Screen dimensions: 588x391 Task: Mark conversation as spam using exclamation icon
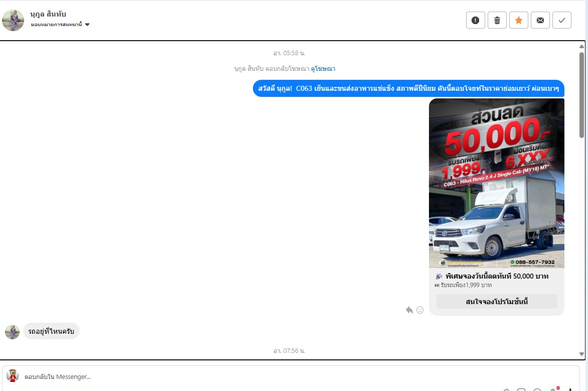point(476,20)
